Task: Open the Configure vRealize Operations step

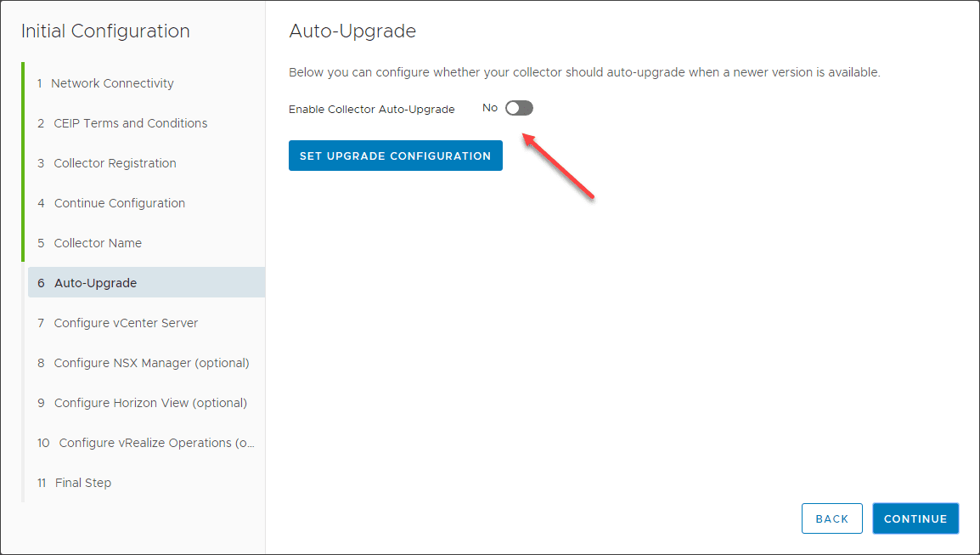Action: (156, 443)
